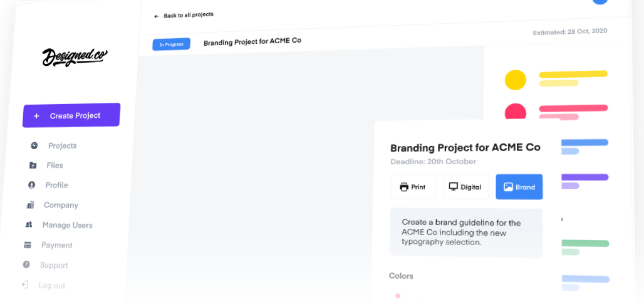Screen dimensions: 644x304
Task: Select the Digital option
Action: pos(465,187)
